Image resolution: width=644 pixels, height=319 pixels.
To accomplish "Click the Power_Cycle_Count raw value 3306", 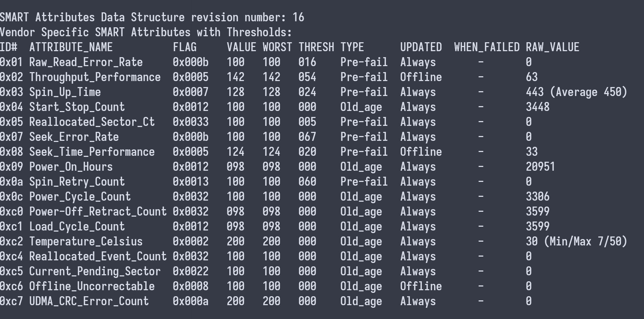I will tap(537, 196).
